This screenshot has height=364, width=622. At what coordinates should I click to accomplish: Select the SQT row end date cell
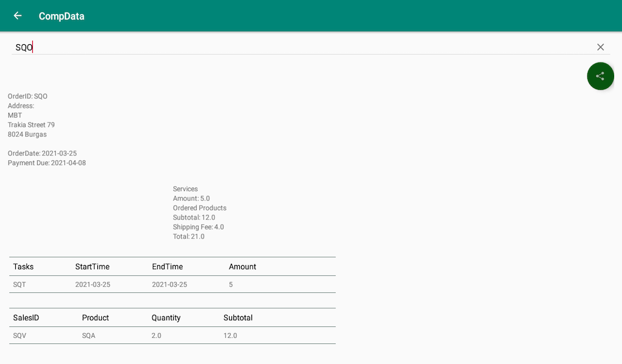click(x=169, y=285)
